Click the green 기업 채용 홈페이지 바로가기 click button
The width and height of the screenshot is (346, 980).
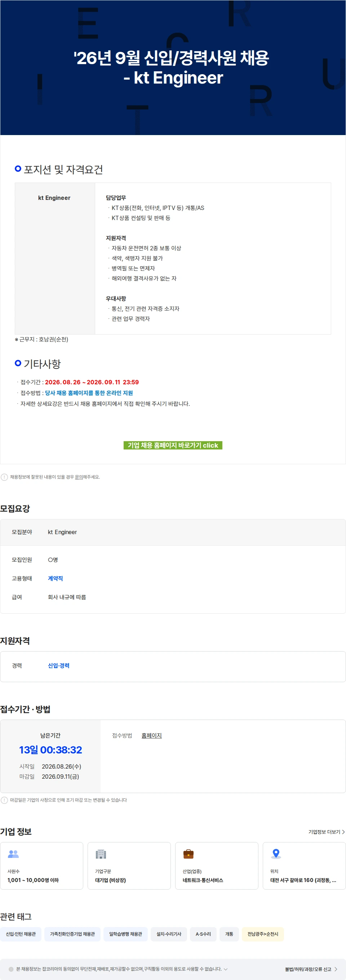coord(173,445)
